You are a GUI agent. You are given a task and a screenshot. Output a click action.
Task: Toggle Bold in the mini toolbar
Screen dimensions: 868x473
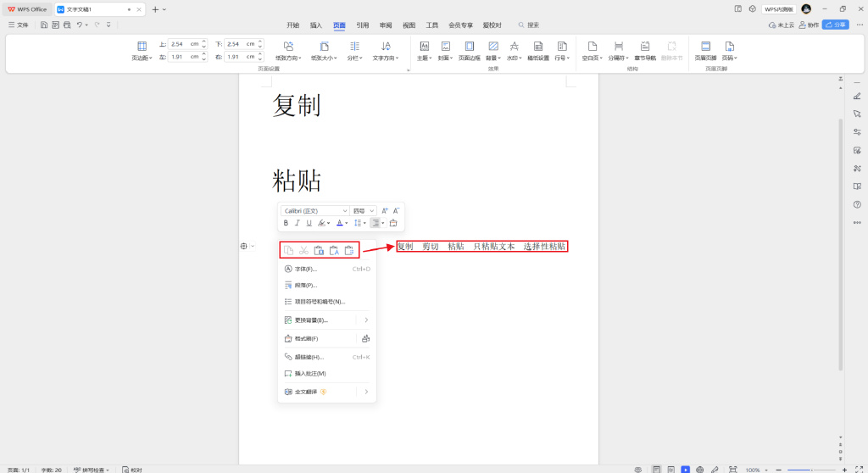point(286,223)
